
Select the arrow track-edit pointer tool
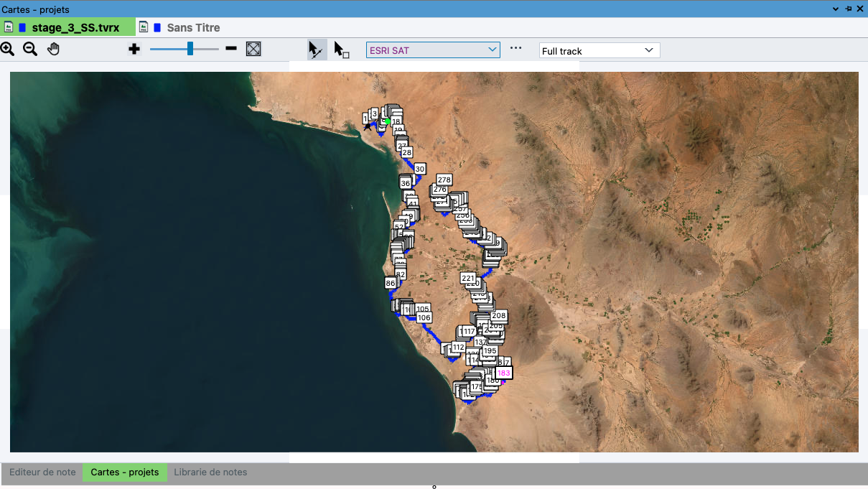[x=316, y=50]
